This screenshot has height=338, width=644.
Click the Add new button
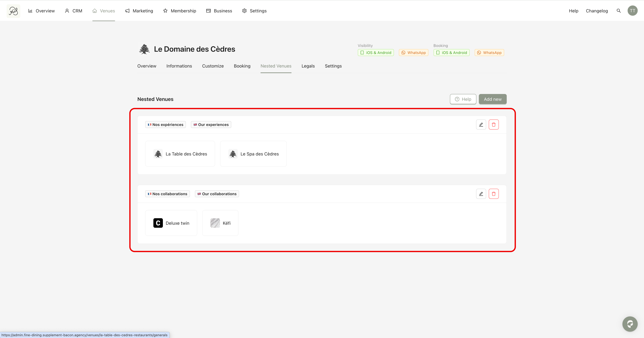492,99
